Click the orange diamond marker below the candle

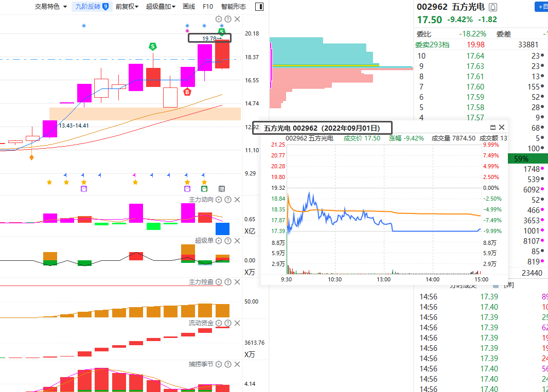pos(32,157)
